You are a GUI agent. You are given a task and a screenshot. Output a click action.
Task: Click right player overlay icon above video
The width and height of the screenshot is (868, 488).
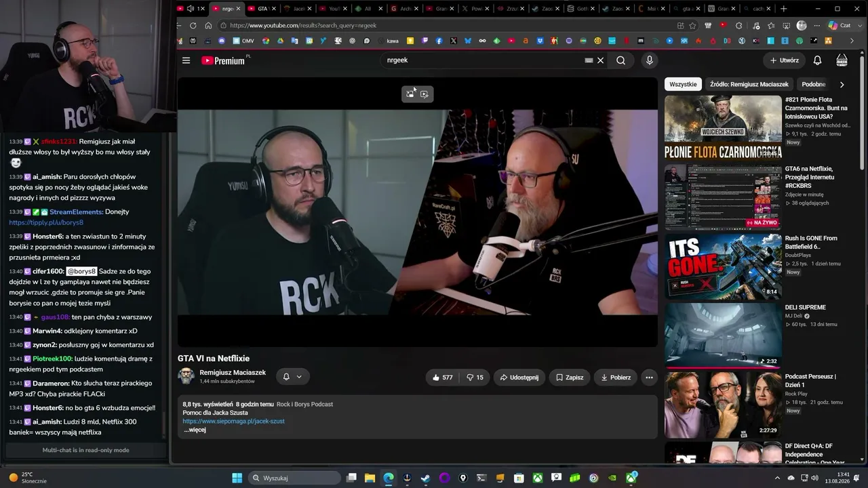tap(425, 94)
